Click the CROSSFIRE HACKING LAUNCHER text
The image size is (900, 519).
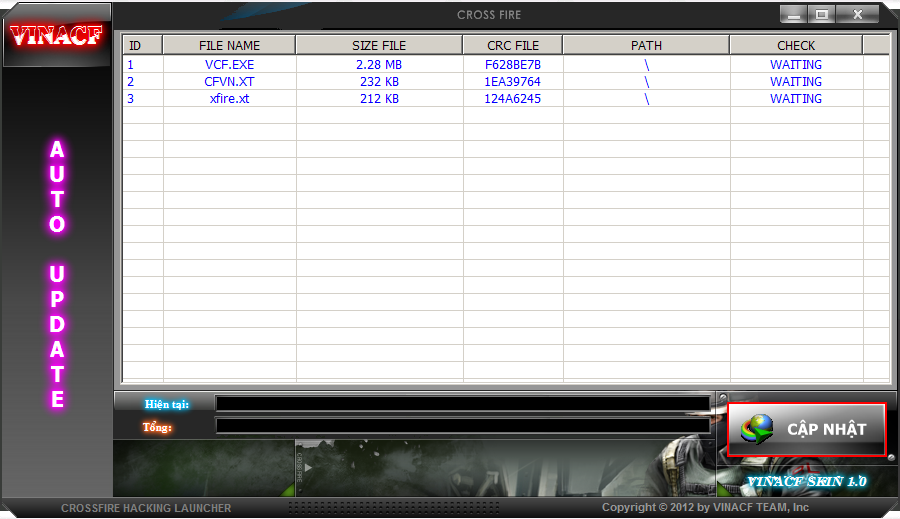[x=146, y=508]
